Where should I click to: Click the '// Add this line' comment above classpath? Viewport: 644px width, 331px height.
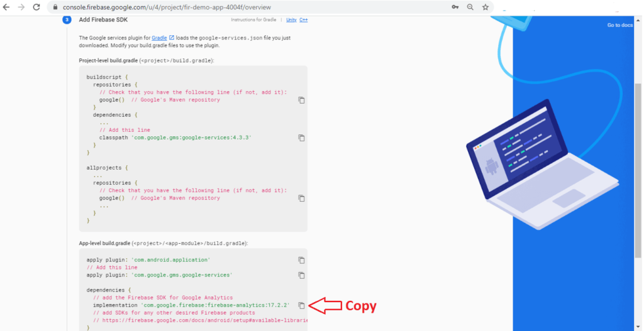pos(125,130)
